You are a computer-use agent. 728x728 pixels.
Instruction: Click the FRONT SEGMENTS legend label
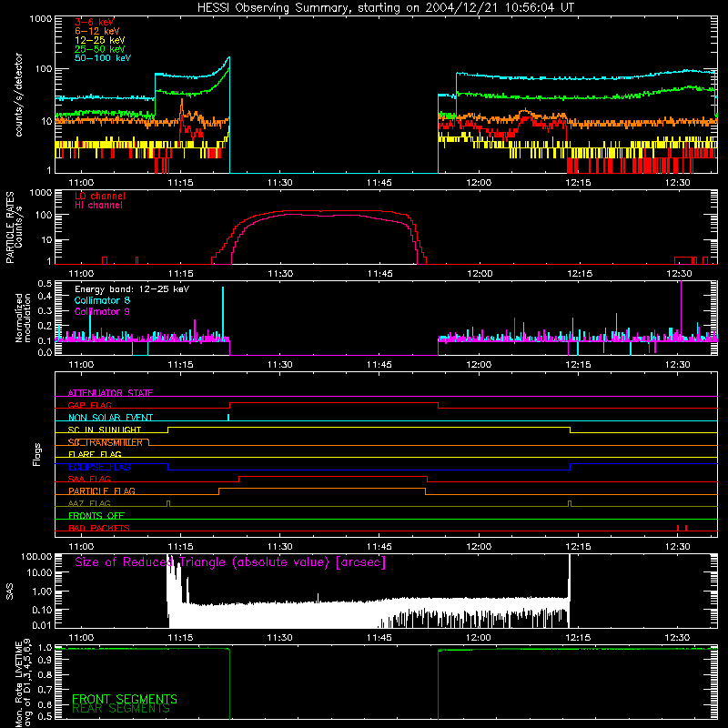pyautogui.click(x=125, y=699)
